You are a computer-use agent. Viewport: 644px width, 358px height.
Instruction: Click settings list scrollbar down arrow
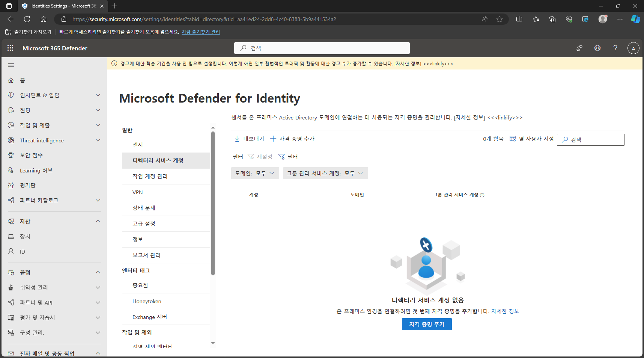(x=213, y=343)
